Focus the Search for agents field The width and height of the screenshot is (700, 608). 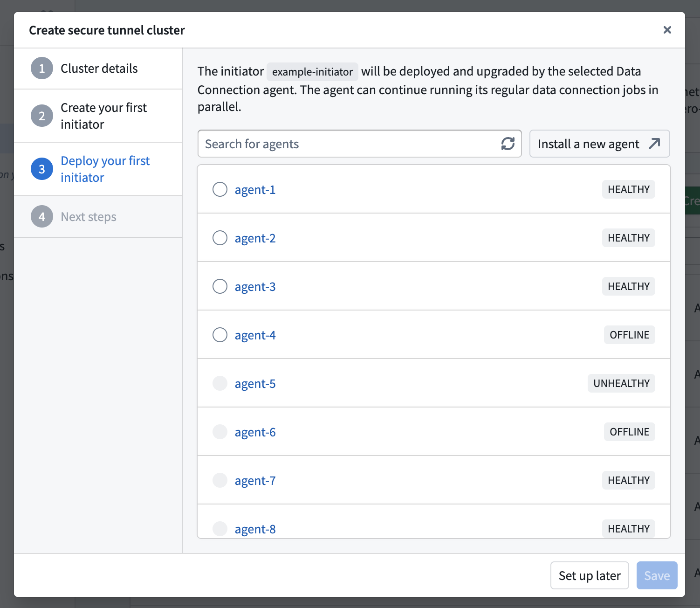[x=359, y=144]
